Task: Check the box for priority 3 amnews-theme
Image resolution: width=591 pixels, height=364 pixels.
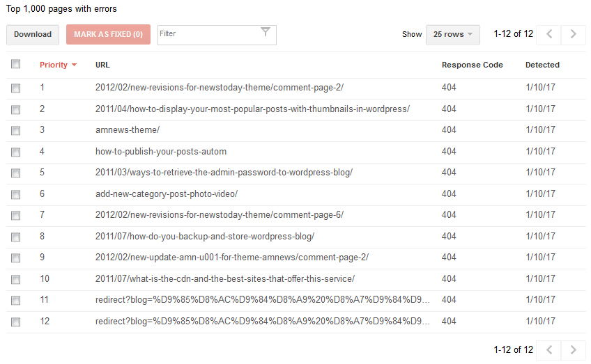Action: (x=16, y=130)
